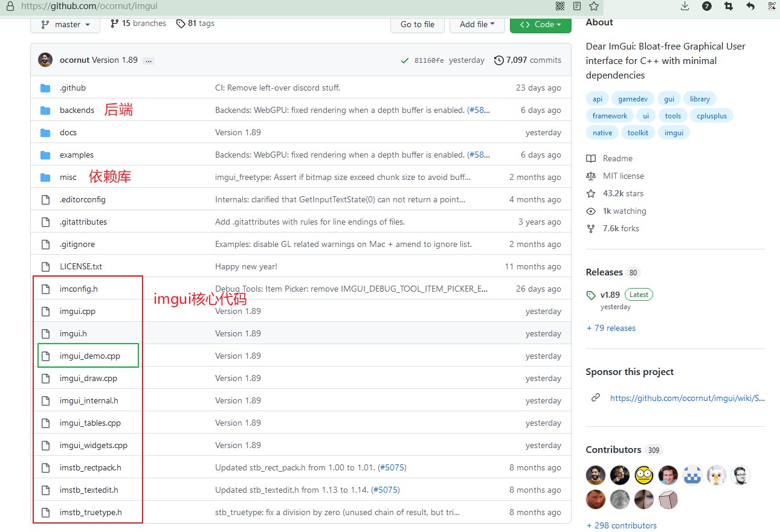Open the misc folder
Viewport: 780px width, 532px height.
point(68,177)
